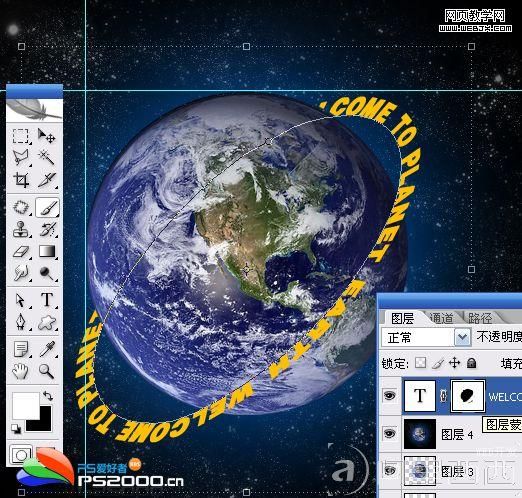Click the layer mask thumbnail
Image resolution: width=522 pixels, height=498 pixels.
coord(467,396)
